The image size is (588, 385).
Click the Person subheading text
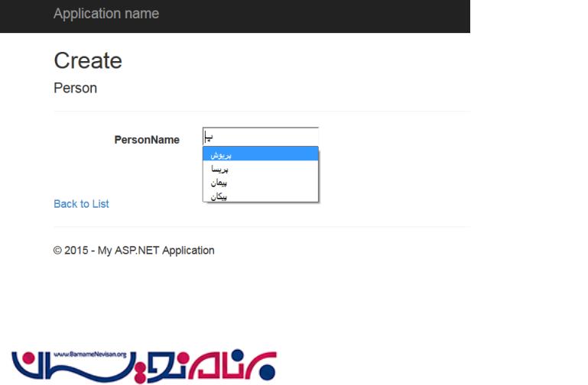76,88
